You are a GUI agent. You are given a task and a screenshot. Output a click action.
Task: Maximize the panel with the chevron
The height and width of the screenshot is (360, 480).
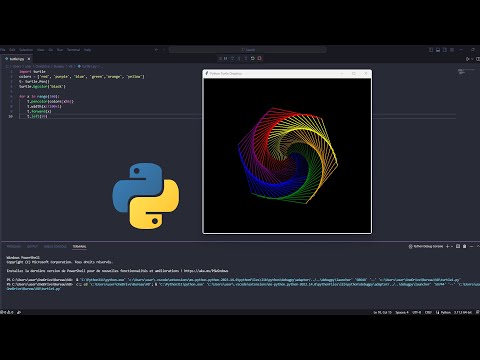[x=478, y=246]
